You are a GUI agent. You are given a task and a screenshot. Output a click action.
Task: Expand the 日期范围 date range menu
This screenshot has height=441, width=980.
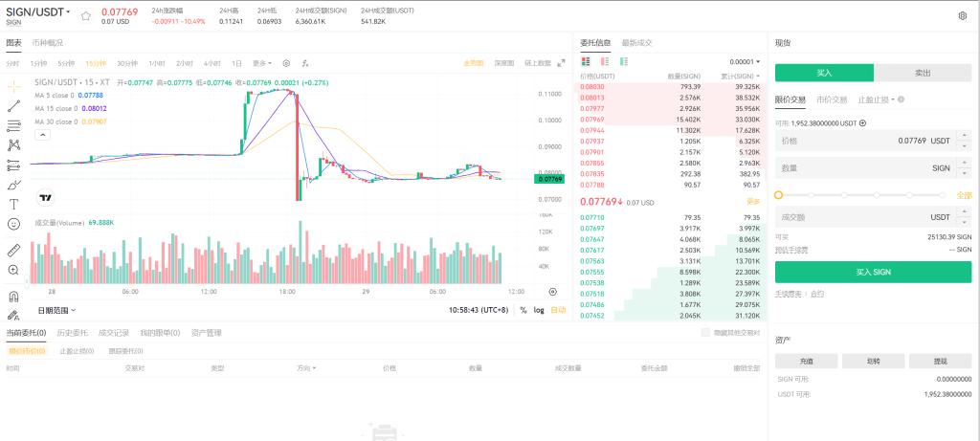(56, 310)
